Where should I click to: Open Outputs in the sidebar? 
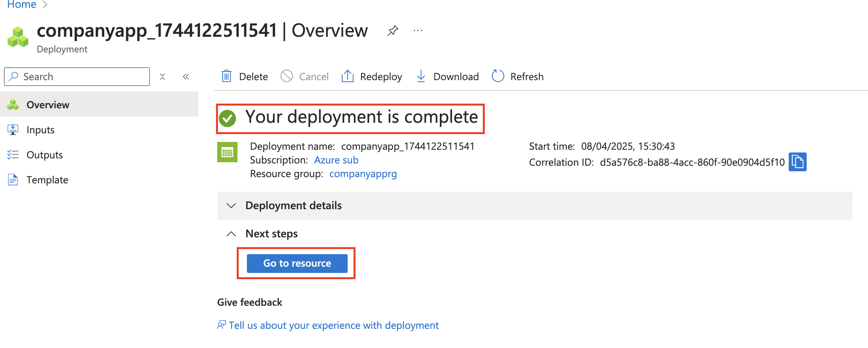(x=99, y=155)
